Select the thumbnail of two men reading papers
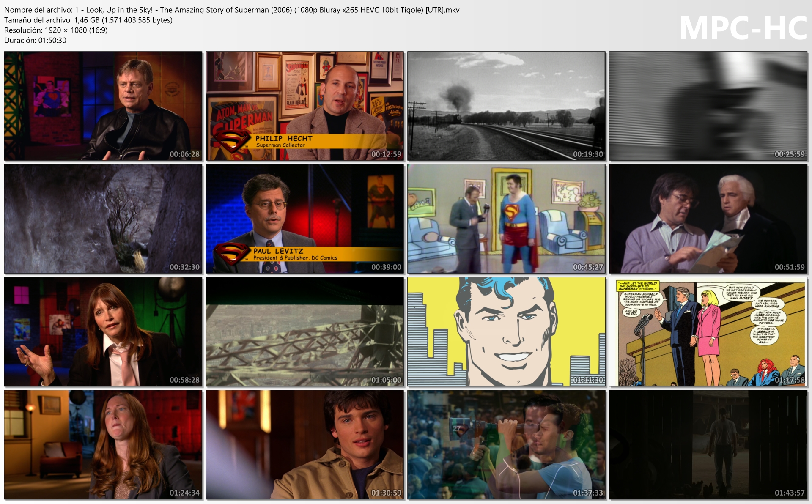This screenshot has width=812, height=504. click(708, 219)
